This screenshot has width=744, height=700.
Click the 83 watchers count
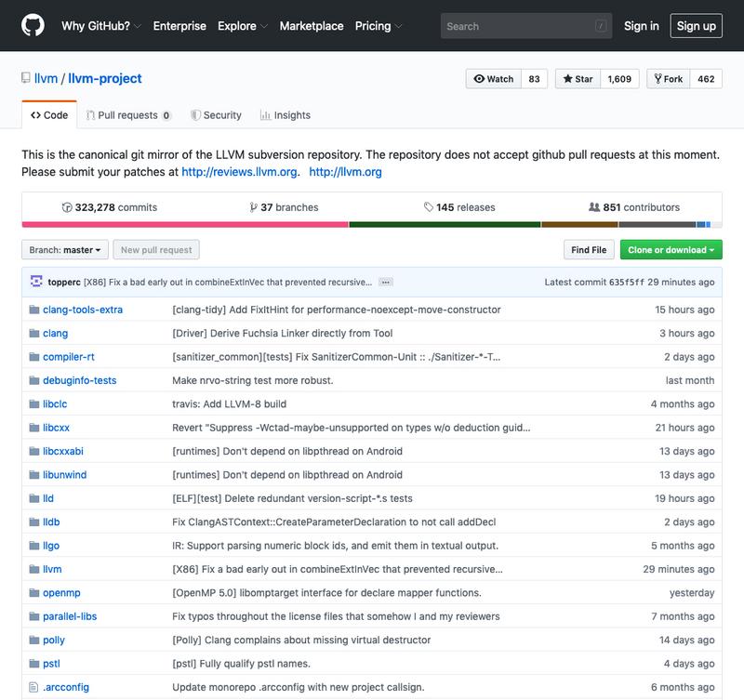click(x=534, y=79)
